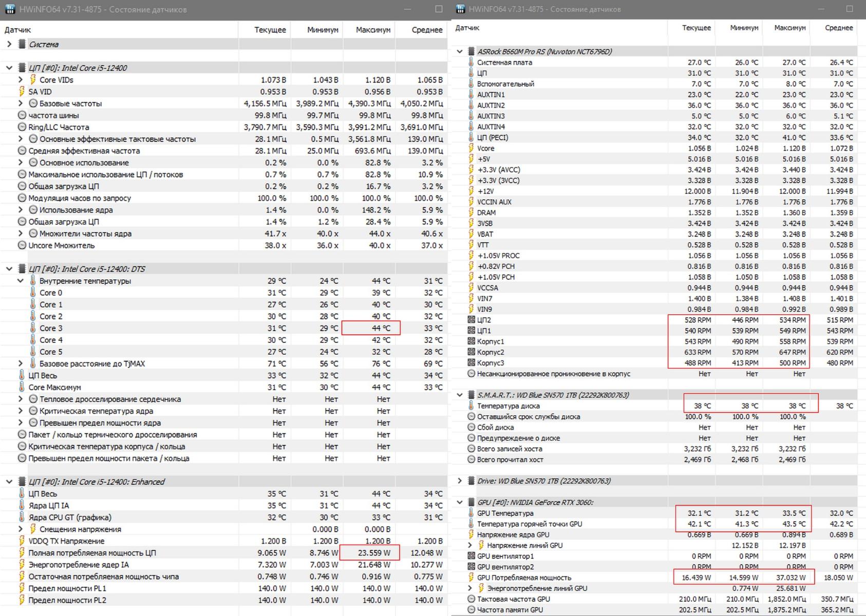This screenshot has width=866, height=616.
Task: Click thermometer icon beside Температура диска
Action: (471, 406)
